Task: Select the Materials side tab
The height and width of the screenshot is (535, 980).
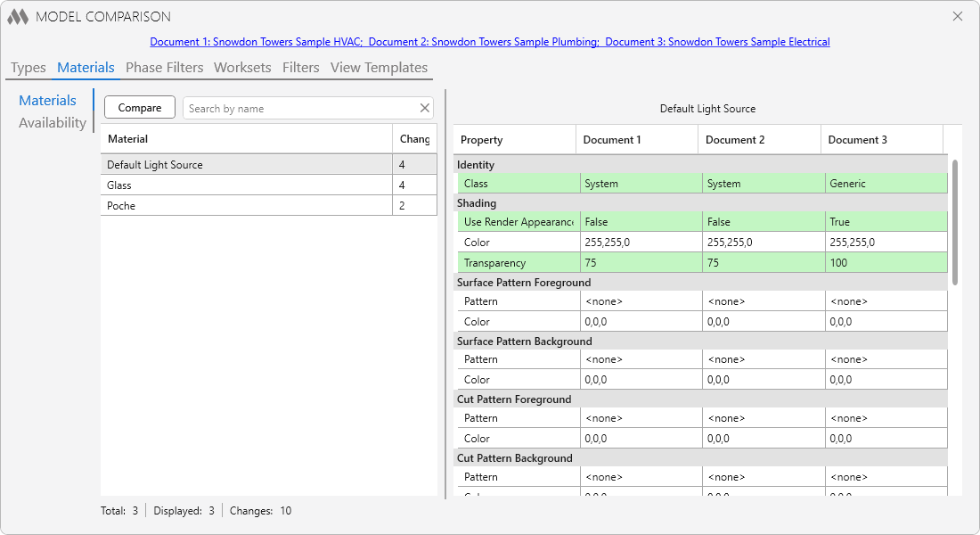Action: click(47, 100)
